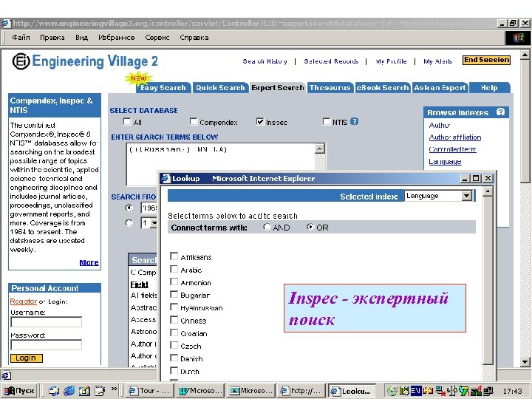This screenshot has height=399, width=532.
Task: Click the Register link
Action: pyautogui.click(x=23, y=301)
